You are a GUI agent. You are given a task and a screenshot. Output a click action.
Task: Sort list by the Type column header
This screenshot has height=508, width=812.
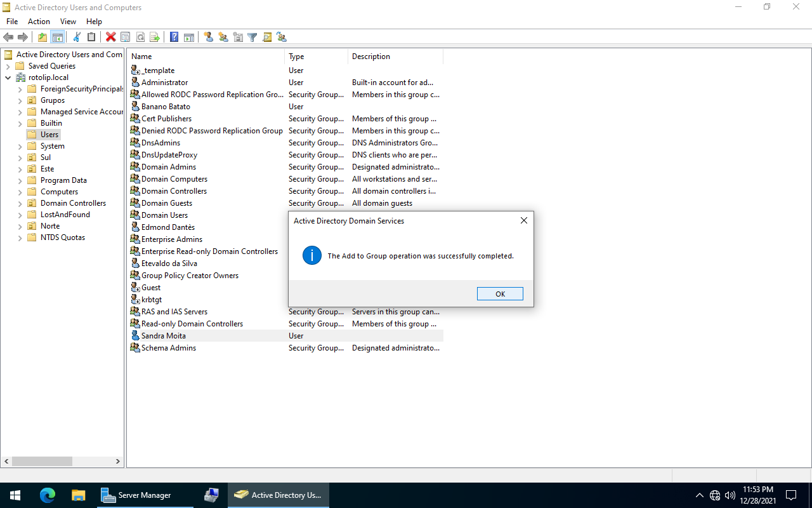pos(316,57)
